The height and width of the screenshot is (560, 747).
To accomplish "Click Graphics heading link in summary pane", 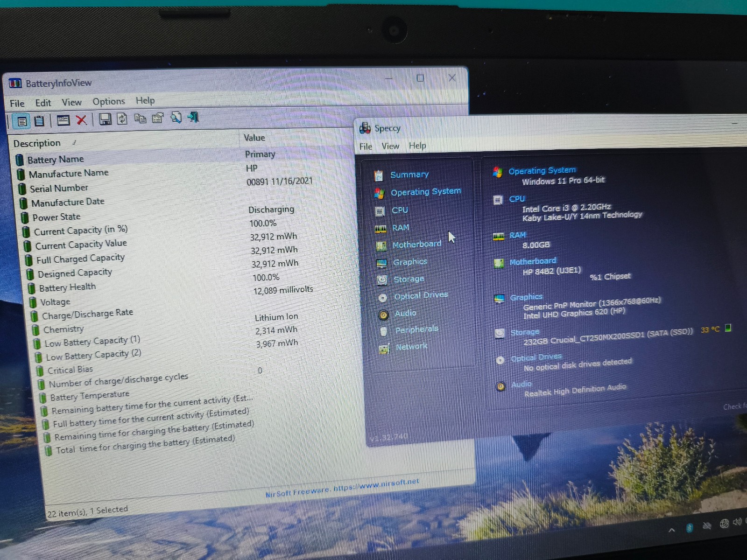I will coord(526,297).
